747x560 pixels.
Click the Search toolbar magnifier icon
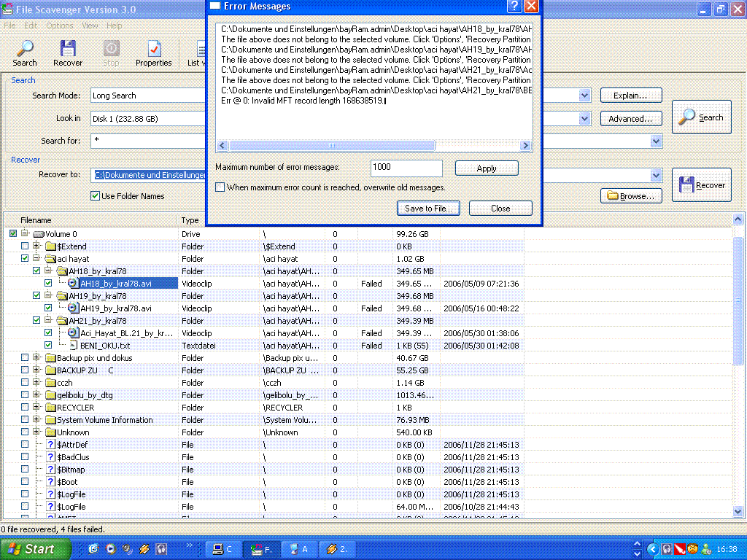click(24, 48)
